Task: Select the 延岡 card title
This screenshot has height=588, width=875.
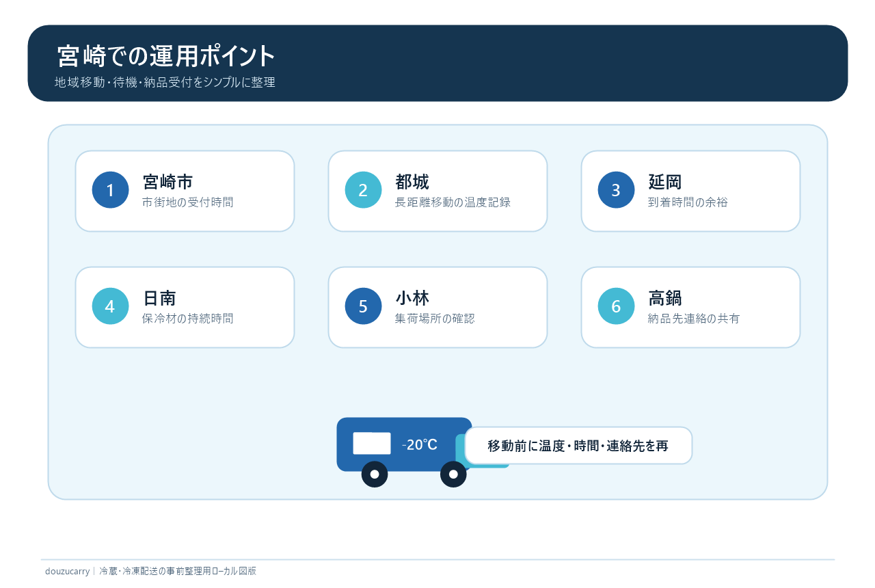Action: 665,182
